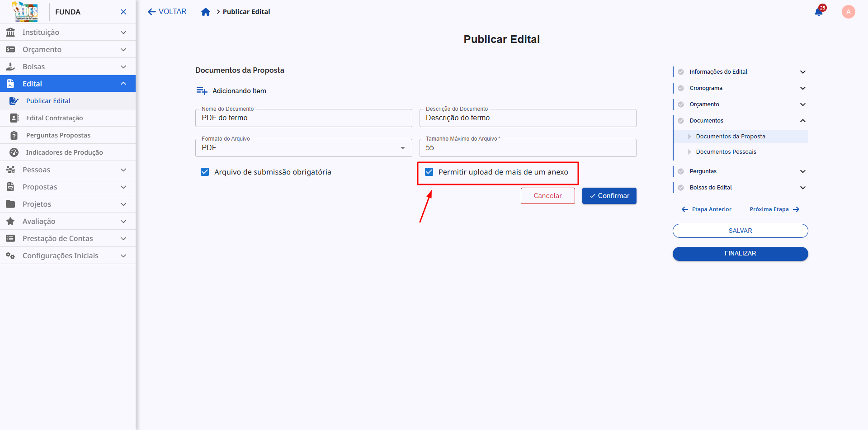Open Perguntas Propostas from the sidebar
The width and height of the screenshot is (868, 430).
pos(14,135)
